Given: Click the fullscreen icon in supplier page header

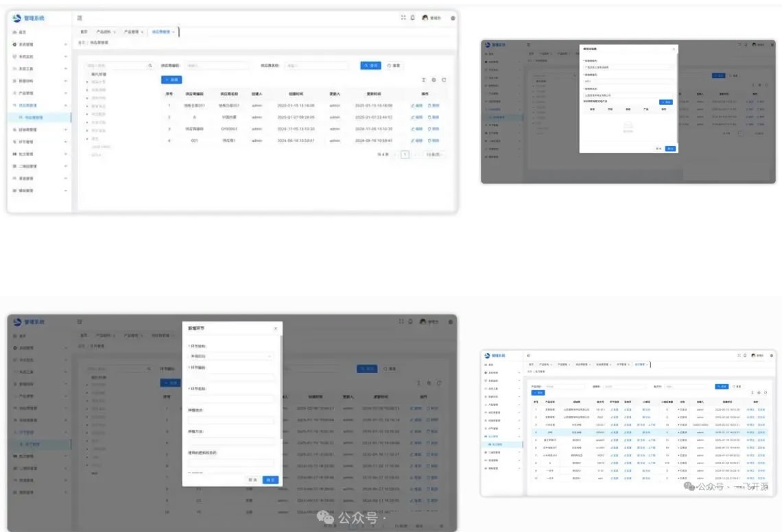Looking at the screenshot, I should tap(403, 18).
